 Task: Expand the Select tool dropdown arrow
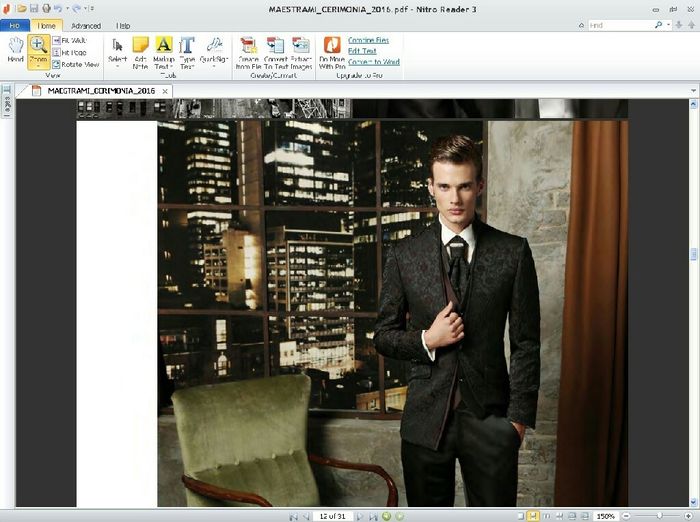(x=117, y=68)
